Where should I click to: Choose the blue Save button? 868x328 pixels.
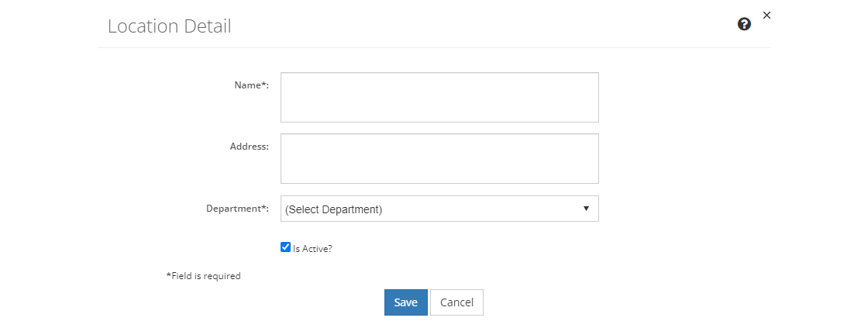(406, 302)
